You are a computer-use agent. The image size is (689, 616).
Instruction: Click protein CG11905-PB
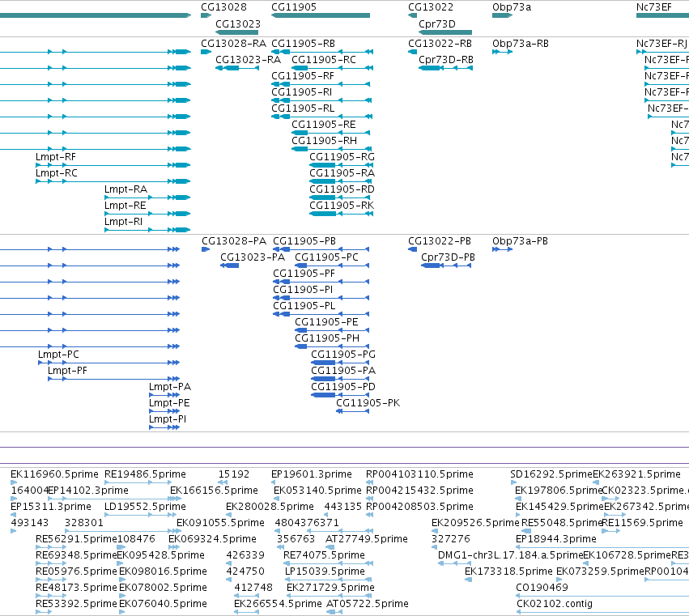[x=304, y=241]
